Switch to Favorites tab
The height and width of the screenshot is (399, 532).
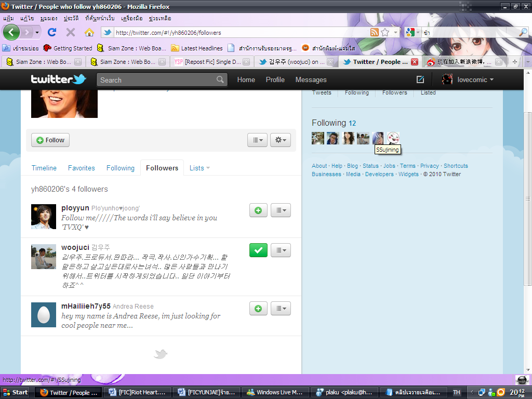pyautogui.click(x=82, y=168)
